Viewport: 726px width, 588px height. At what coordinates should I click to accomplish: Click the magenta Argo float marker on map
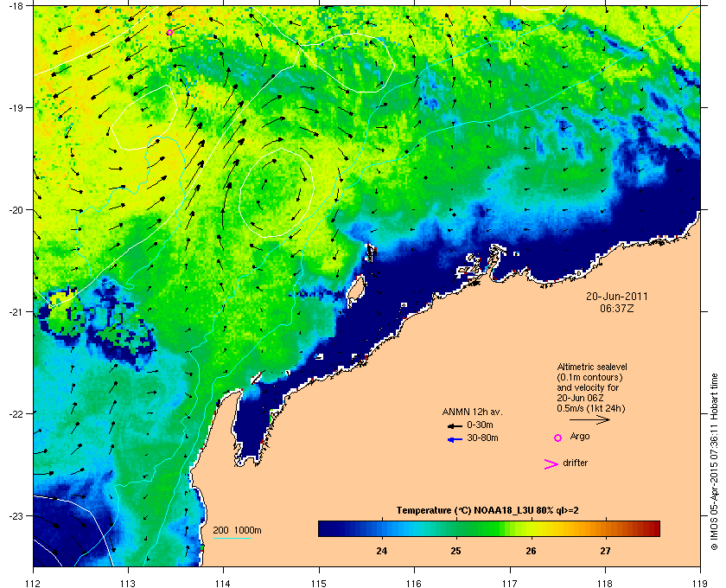click(170, 33)
